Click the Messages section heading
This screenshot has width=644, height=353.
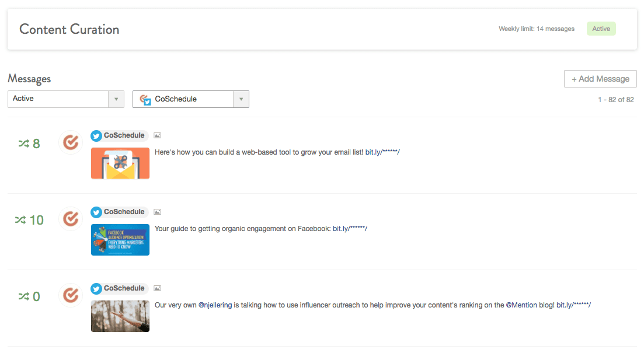point(29,79)
